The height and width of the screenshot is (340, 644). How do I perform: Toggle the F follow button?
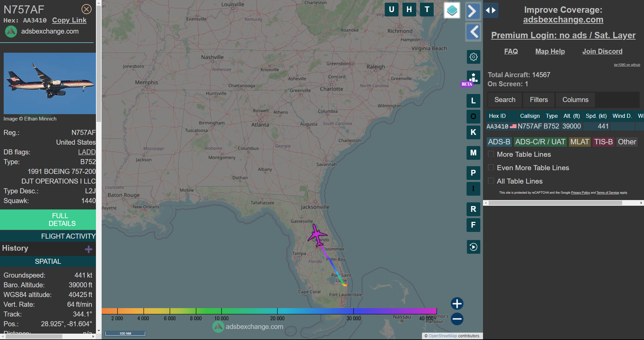(473, 225)
